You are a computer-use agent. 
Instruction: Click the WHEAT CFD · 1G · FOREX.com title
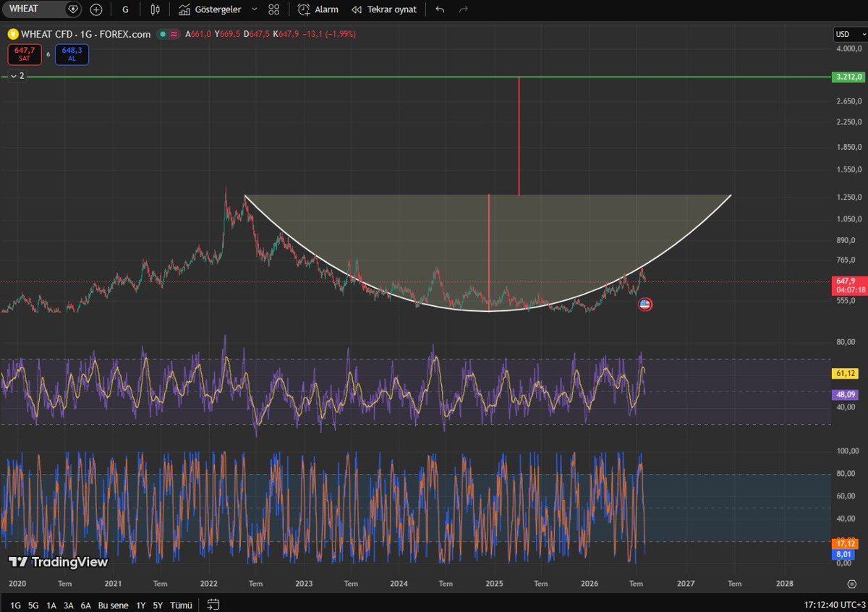(x=86, y=34)
